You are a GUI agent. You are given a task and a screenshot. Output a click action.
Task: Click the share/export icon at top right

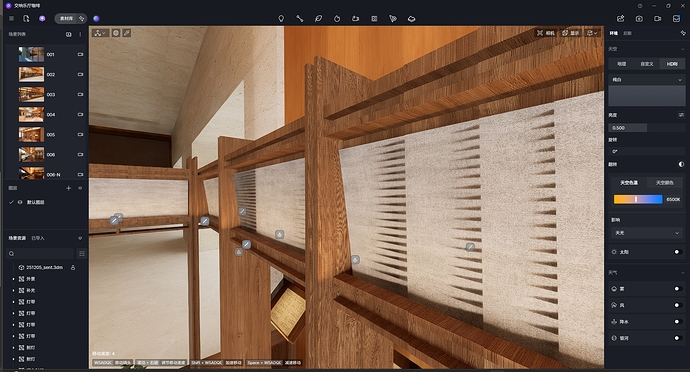pyautogui.click(x=620, y=18)
